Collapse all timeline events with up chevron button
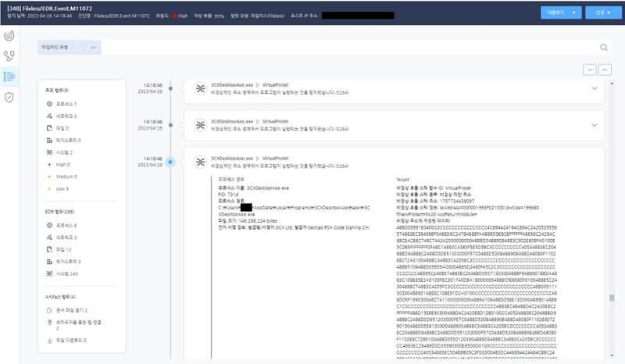Screen dimensions: 625x364 pyautogui.click(x=605, y=70)
